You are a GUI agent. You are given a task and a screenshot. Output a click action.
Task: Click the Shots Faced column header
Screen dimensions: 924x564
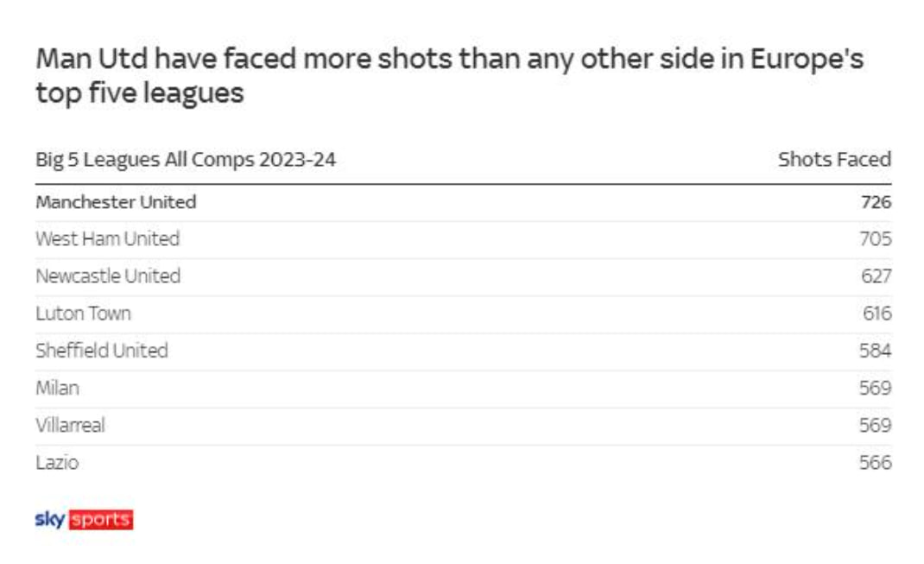(x=833, y=160)
